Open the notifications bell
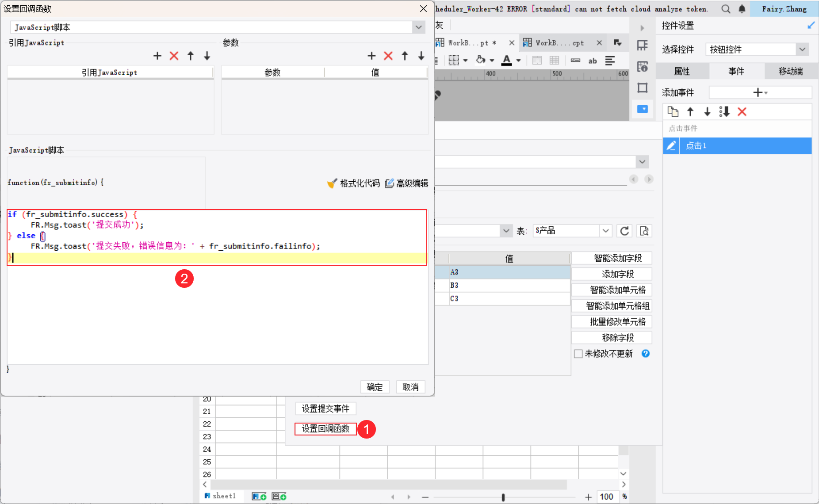The image size is (819, 504). [742, 9]
